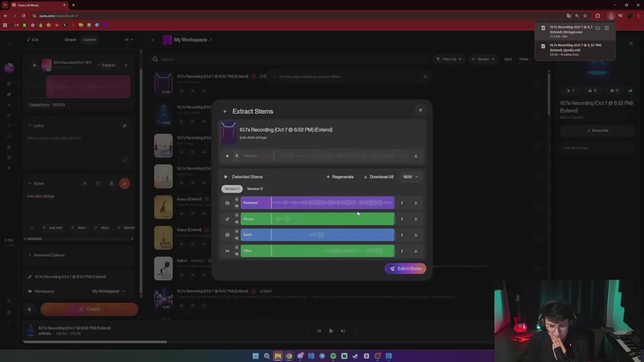
Task: Expand Advanced Options section
Action: pos(46,255)
